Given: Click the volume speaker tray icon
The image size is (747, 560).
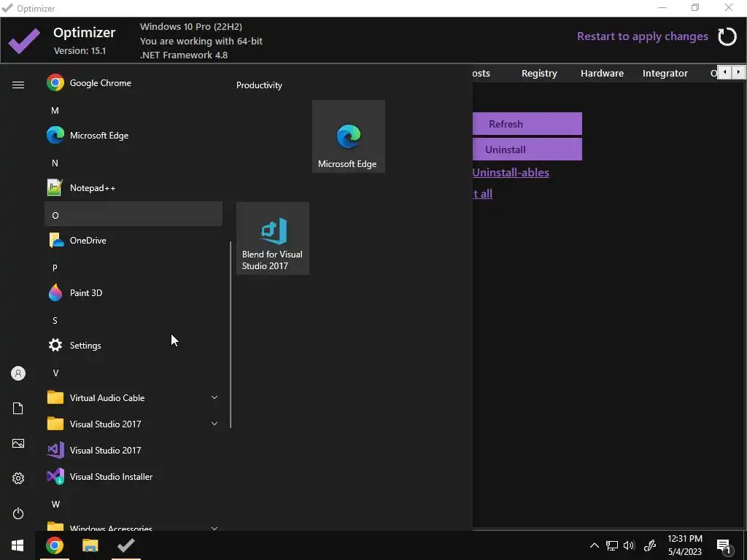Looking at the screenshot, I should 629,545.
